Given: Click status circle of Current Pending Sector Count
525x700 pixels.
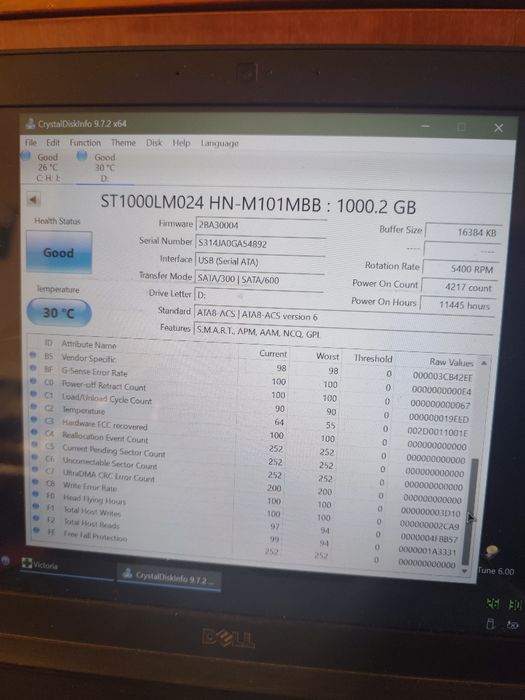Looking at the screenshot, I should pyautogui.click(x=35, y=445).
